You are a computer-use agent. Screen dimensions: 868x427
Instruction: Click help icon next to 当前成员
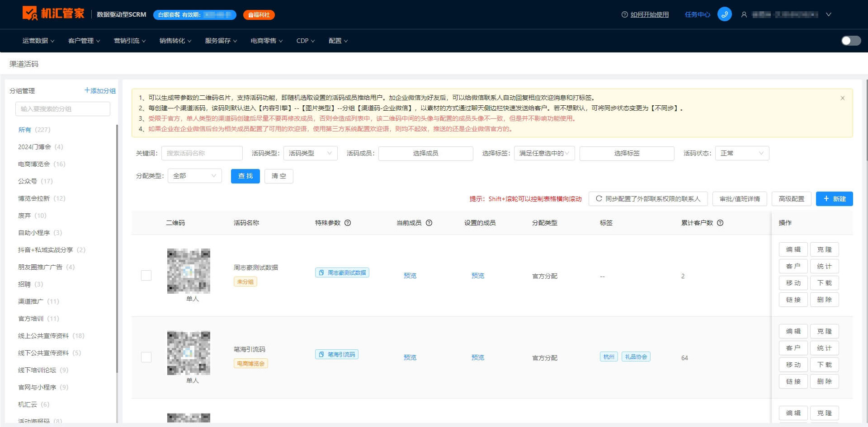click(429, 223)
